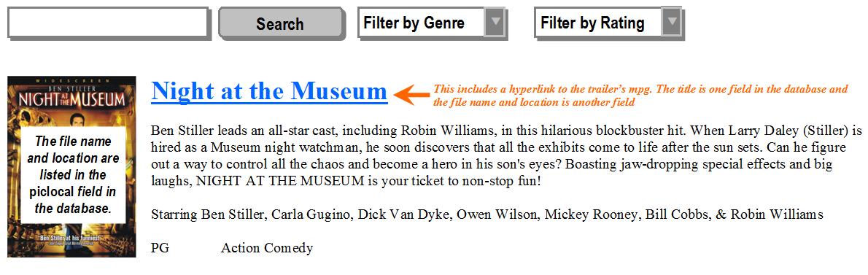Click Ben Stiller's name above poster logo
This screenshot has width=868, height=275.
[71, 88]
